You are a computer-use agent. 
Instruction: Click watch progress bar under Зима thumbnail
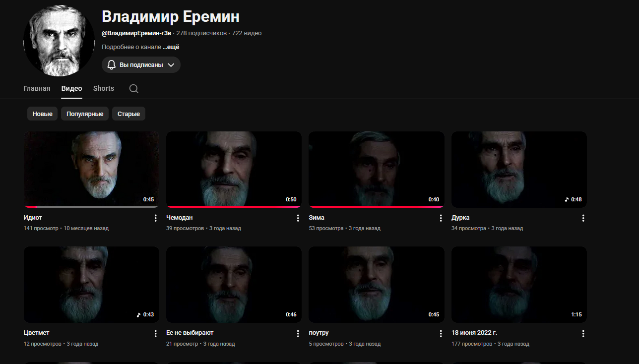377,207
